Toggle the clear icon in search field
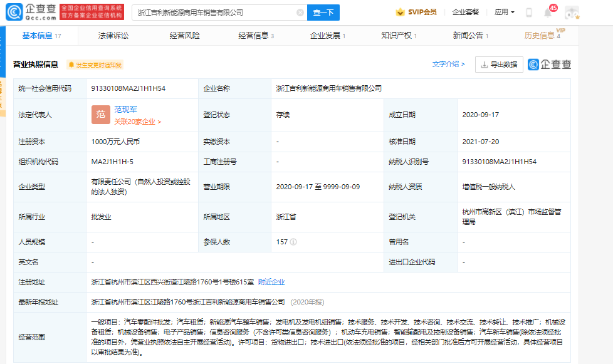The image size is (613, 364). pyautogui.click(x=300, y=12)
